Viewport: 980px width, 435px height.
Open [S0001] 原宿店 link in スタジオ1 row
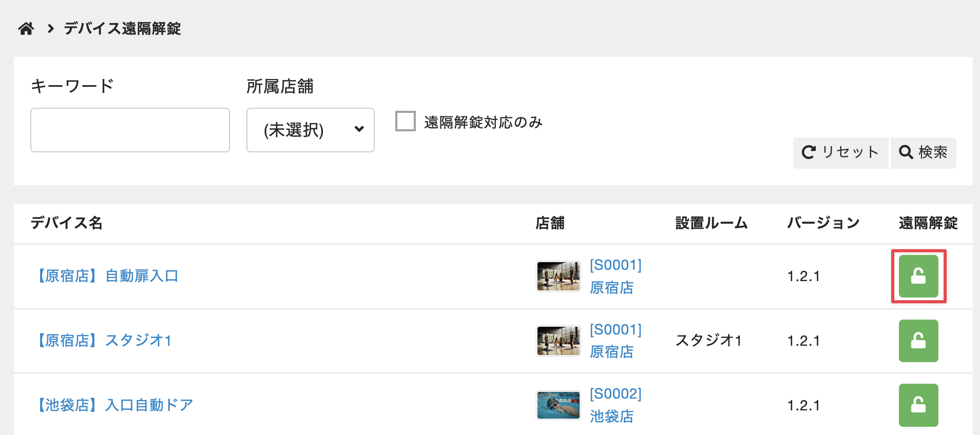click(x=615, y=341)
